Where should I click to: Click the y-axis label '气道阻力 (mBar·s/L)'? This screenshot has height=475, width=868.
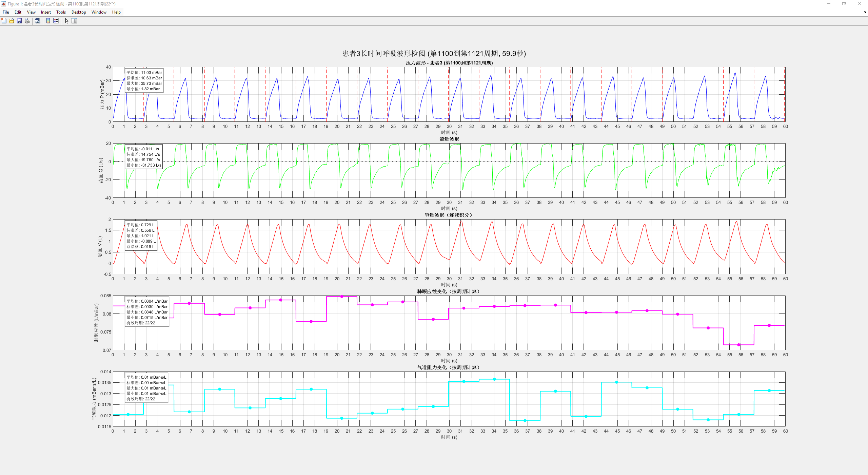point(94,399)
